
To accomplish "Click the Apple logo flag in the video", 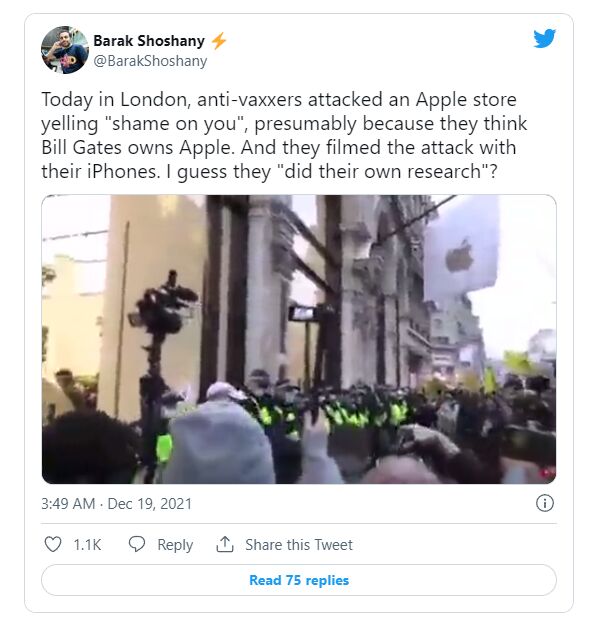I will pos(461,254).
